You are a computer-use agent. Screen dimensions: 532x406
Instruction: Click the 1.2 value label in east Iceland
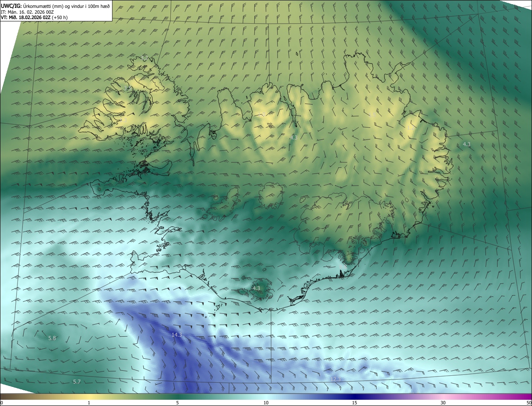(410, 127)
